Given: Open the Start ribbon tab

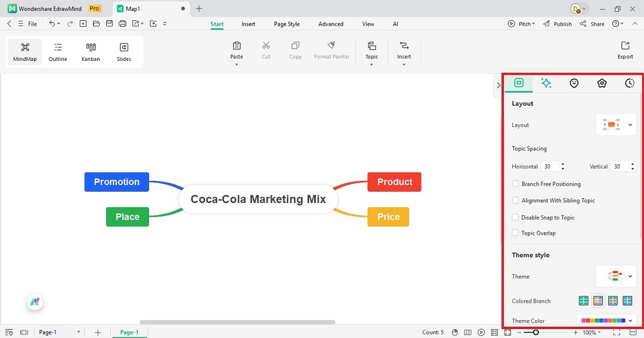Looking at the screenshot, I should click(217, 24).
